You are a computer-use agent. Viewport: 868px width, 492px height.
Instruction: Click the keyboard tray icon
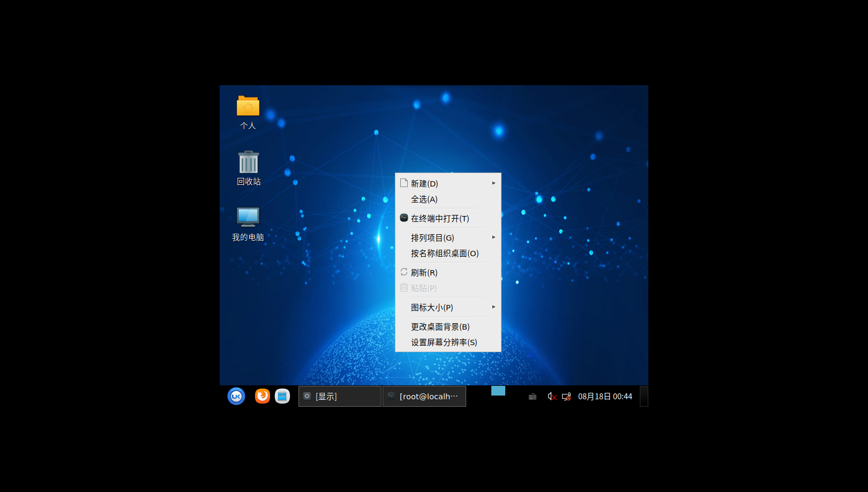point(533,397)
